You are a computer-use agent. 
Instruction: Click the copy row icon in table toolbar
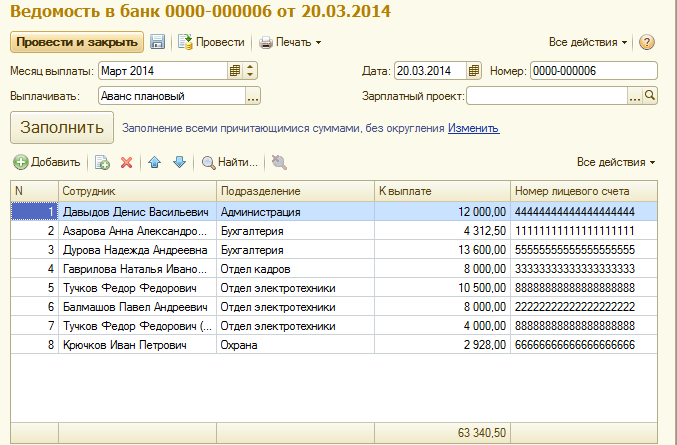pyautogui.click(x=102, y=162)
